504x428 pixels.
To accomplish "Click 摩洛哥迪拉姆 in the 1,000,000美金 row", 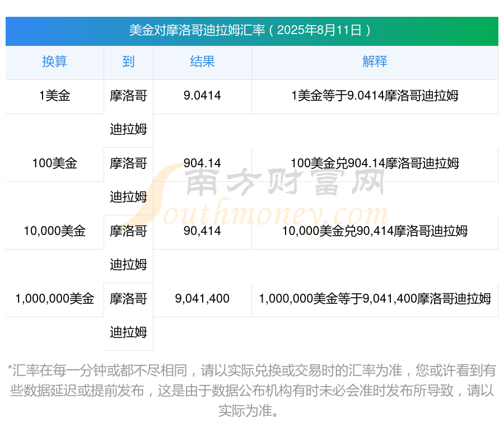I will pos(128,316).
